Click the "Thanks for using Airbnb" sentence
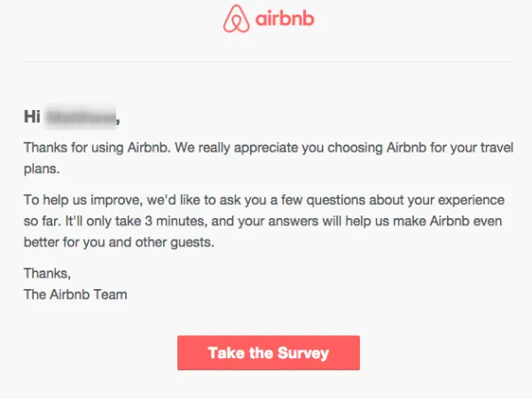 (x=96, y=147)
